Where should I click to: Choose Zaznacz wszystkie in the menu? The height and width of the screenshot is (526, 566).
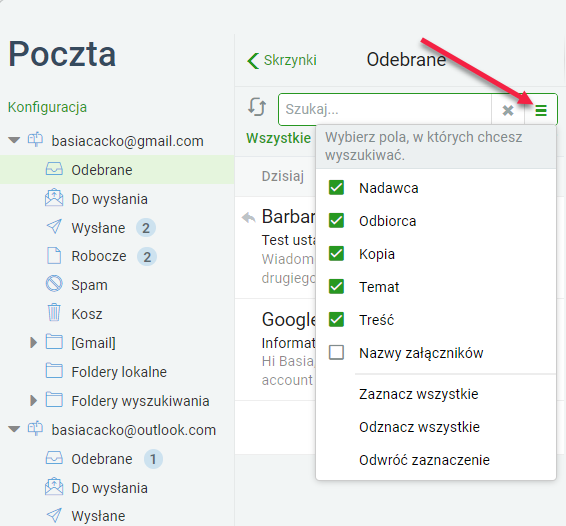418,394
